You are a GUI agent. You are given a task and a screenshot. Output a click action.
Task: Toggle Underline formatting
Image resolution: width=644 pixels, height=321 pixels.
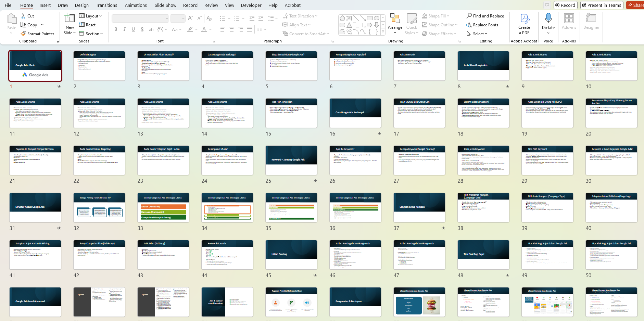click(x=133, y=29)
